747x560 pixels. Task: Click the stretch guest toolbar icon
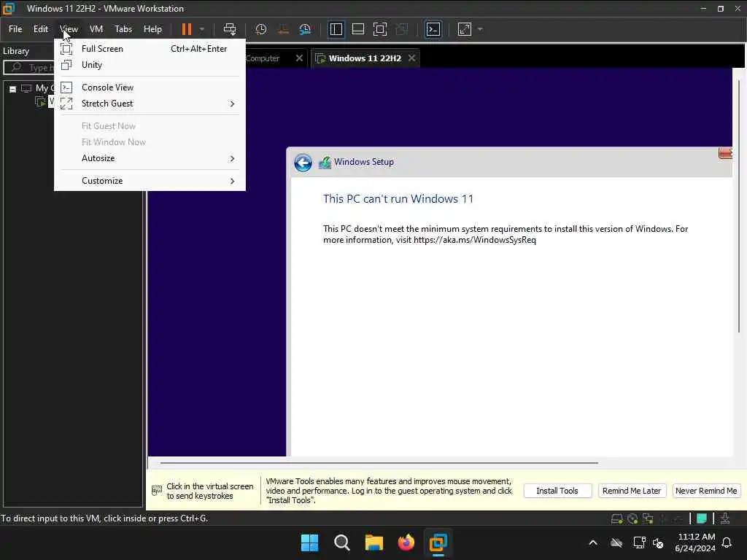pos(465,29)
